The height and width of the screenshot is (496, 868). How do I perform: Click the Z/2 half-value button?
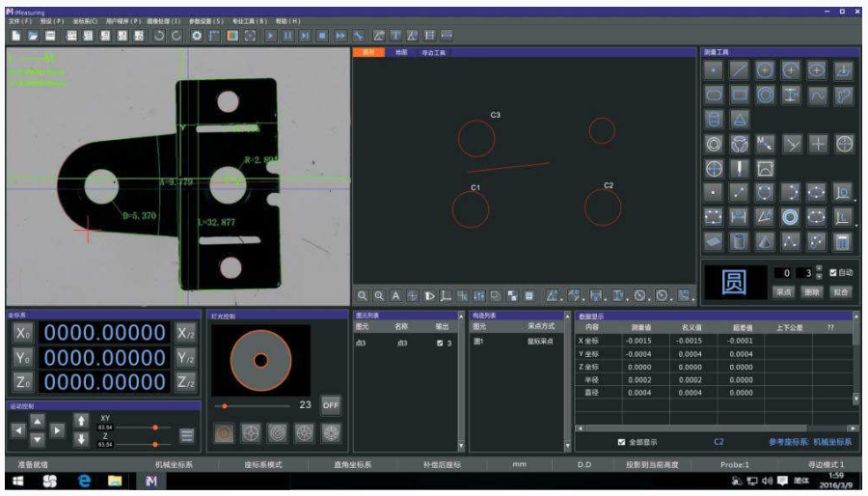pyautogui.click(x=186, y=382)
